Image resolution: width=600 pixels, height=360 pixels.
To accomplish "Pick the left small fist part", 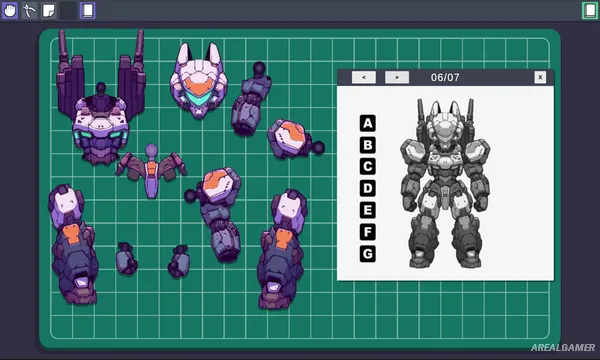I will click(x=126, y=259).
